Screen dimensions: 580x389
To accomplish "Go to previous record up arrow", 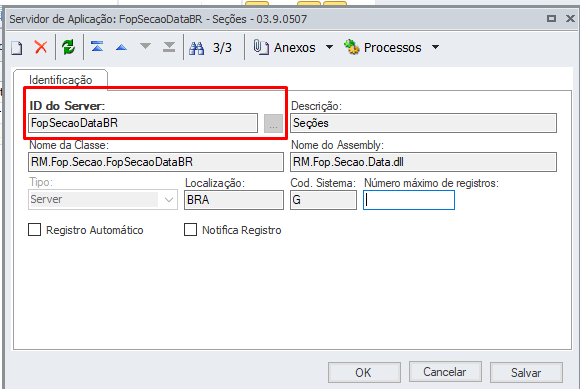I will click(121, 47).
